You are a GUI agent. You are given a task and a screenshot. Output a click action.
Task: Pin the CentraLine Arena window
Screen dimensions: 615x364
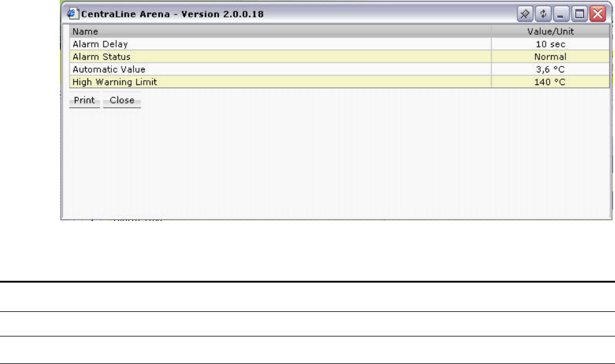(525, 14)
